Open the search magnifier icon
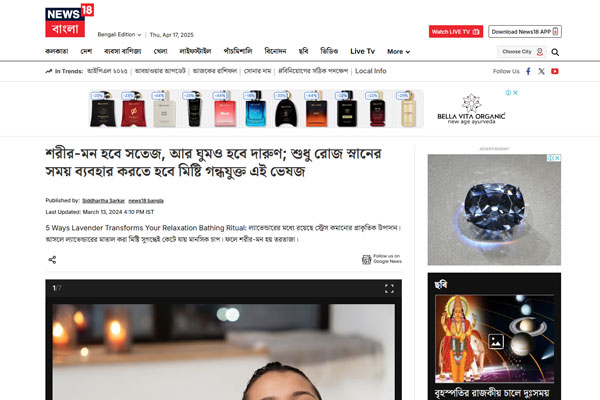Image resolution: width=600 pixels, height=400 pixels. pos(555,52)
